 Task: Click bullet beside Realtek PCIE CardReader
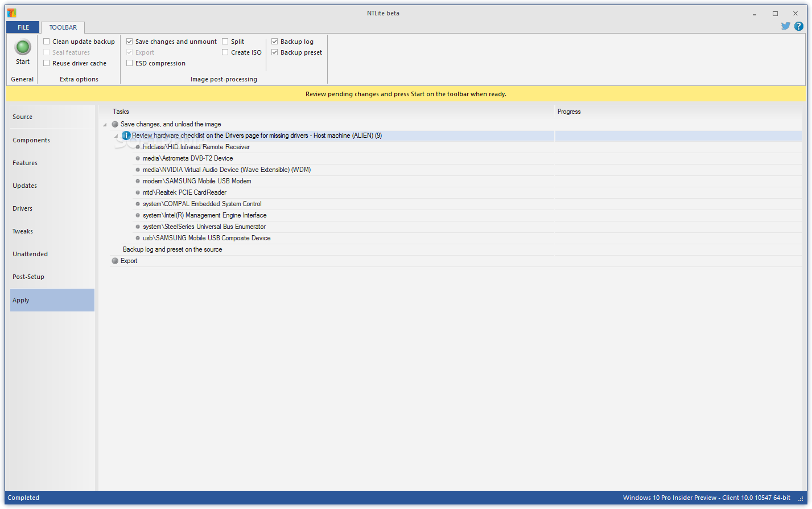point(138,192)
